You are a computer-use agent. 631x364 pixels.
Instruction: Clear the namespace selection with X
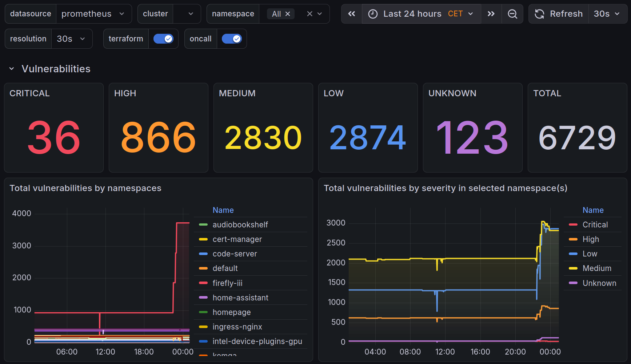[309, 14]
